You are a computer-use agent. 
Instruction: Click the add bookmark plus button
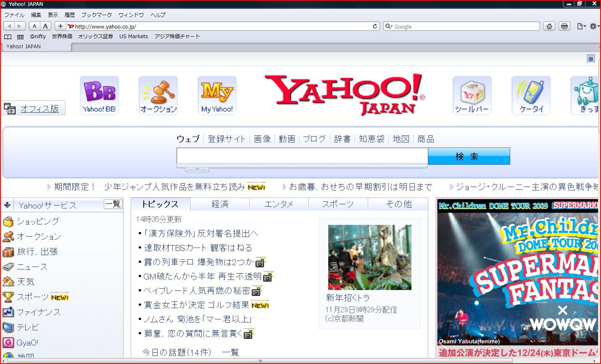(x=60, y=26)
